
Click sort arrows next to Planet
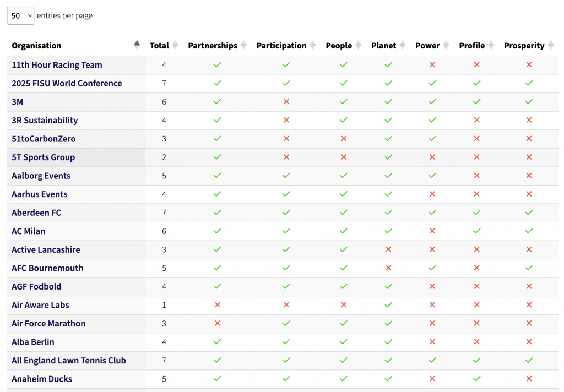point(403,45)
